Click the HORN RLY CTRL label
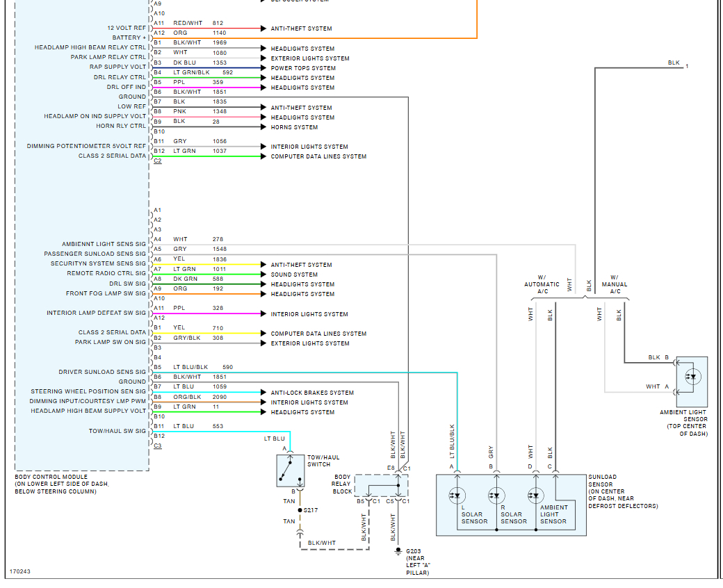Viewport: 723px width, 588px height. point(121,126)
